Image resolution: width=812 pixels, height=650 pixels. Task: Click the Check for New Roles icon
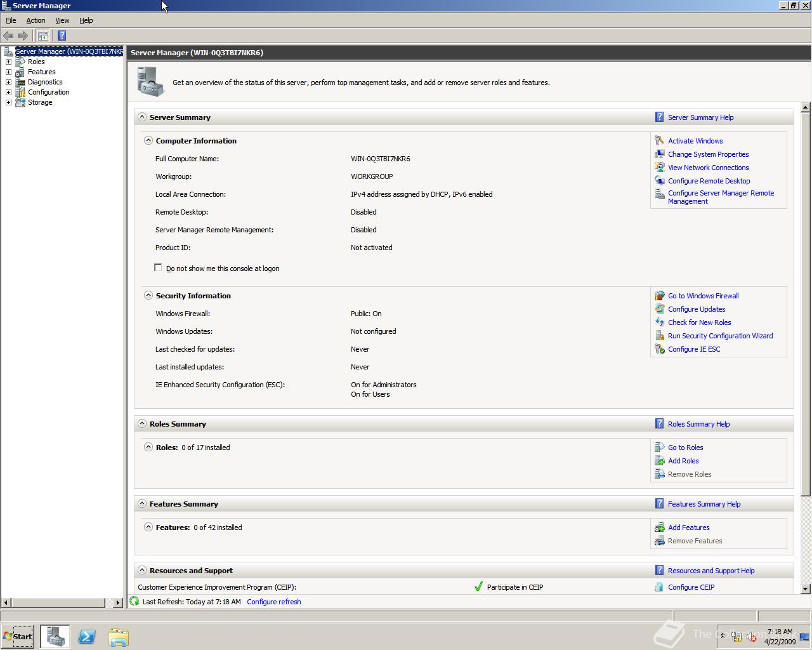coord(660,322)
